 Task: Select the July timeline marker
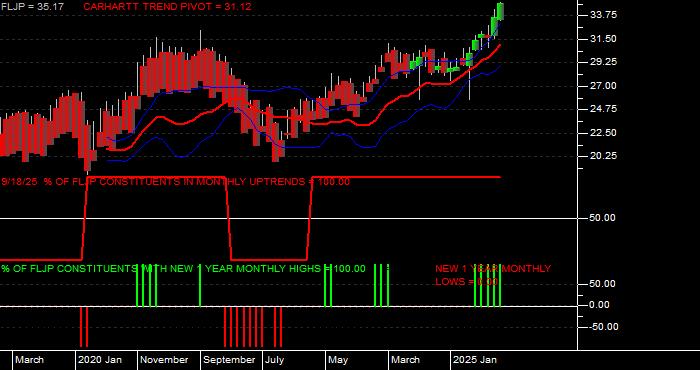point(274,360)
